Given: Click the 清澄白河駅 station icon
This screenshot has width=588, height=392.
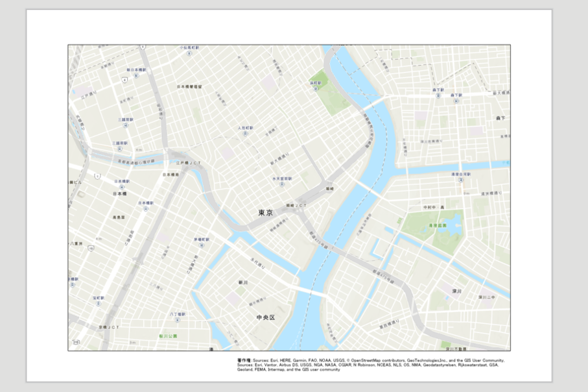Looking at the screenshot, I should click(x=461, y=180).
